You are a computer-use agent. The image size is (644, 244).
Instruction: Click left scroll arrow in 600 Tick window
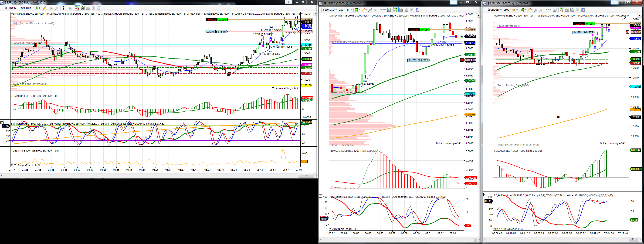click(x=2, y=176)
